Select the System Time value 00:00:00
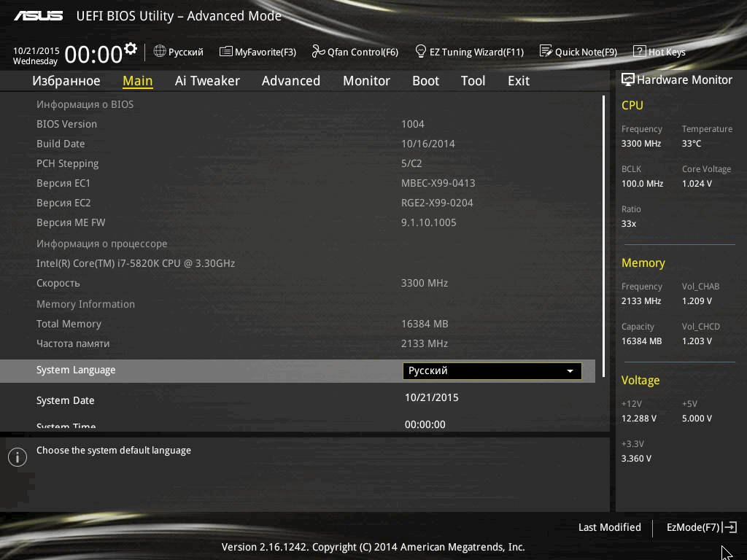The height and width of the screenshot is (560, 747). (425, 424)
